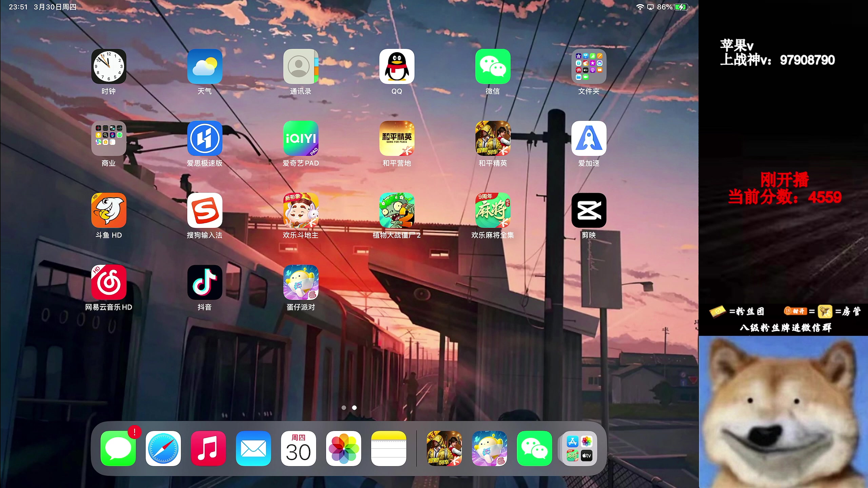Open 剪映 video editor app
This screenshot has height=488, width=868.
(589, 210)
